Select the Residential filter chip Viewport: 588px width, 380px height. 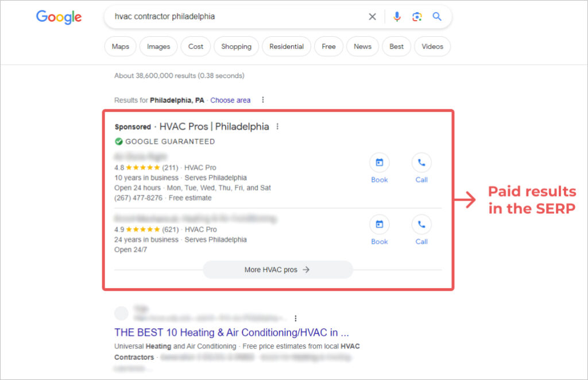coord(286,47)
